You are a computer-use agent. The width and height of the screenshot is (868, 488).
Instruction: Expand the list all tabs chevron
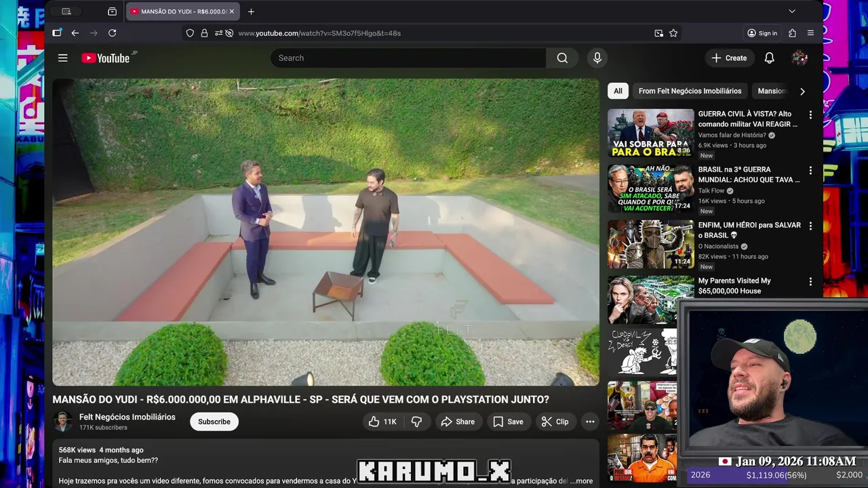pos(792,12)
